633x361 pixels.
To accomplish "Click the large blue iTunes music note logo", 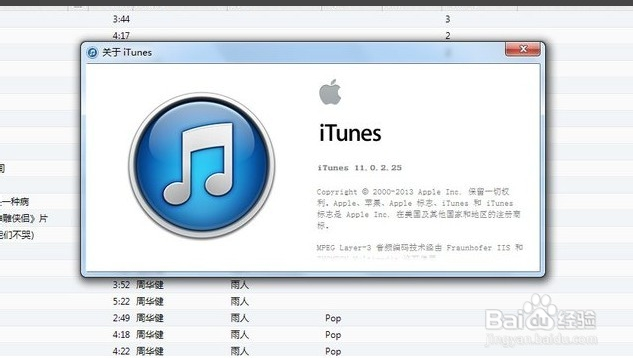I will pos(202,166).
